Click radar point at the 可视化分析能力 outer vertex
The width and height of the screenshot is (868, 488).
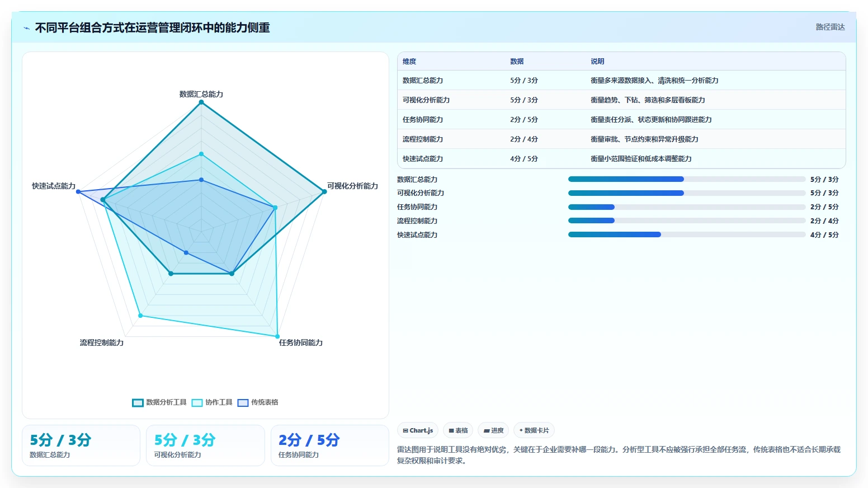pos(324,192)
